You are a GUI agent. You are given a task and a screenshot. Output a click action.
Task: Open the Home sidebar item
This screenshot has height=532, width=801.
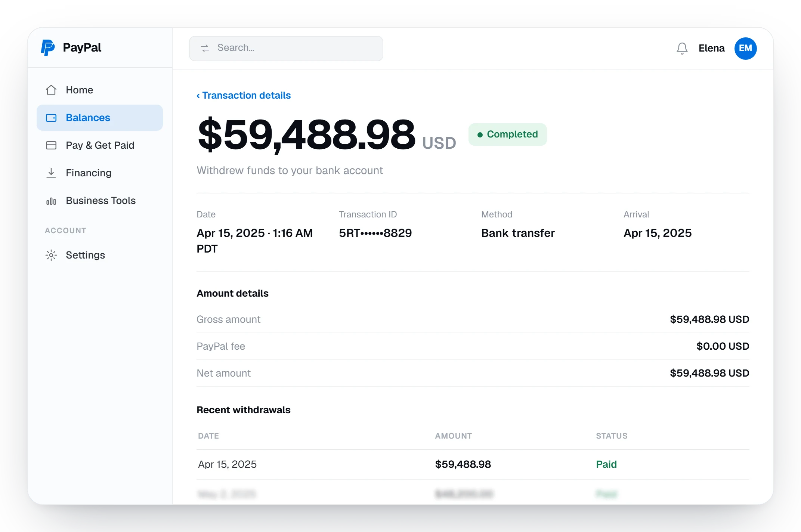100,90
